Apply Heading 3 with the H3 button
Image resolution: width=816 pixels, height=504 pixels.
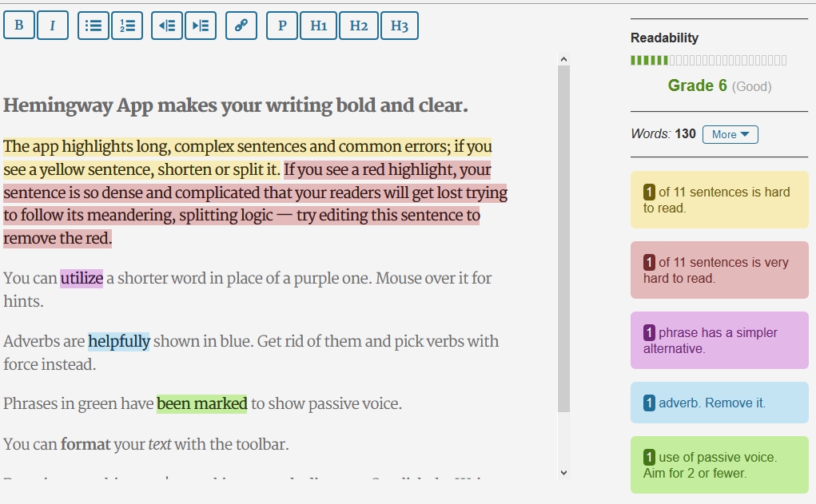[x=399, y=26]
